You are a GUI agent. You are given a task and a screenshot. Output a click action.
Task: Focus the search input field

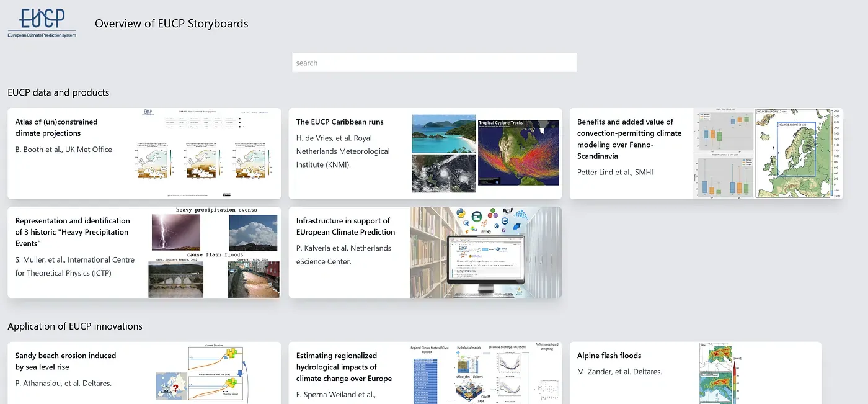coord(435,63)
